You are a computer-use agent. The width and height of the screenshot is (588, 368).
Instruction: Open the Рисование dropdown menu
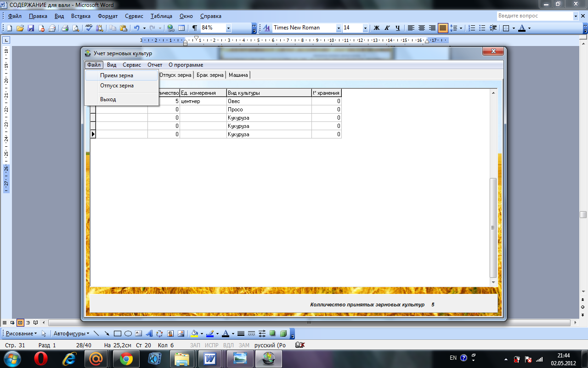coord(21,333)
